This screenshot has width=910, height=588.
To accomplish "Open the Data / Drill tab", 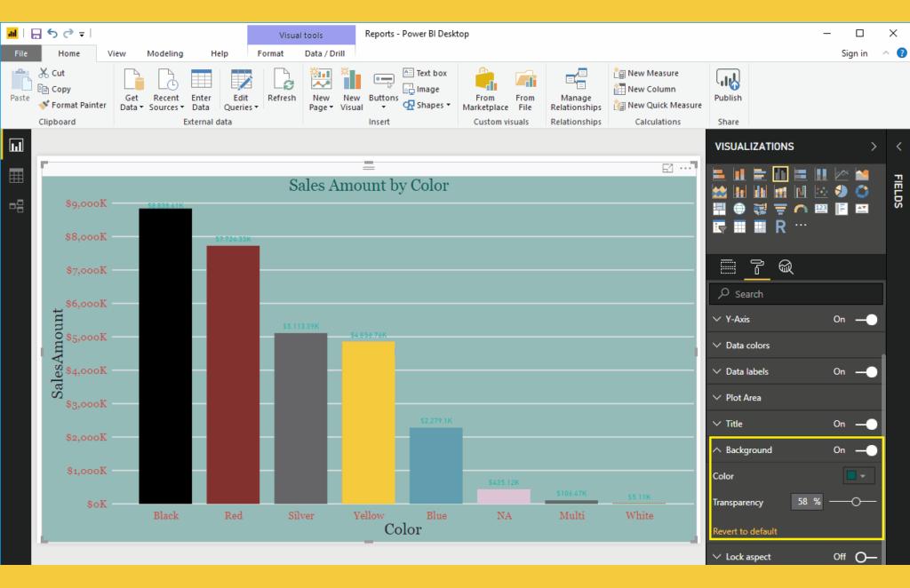I will coord(324,53).
